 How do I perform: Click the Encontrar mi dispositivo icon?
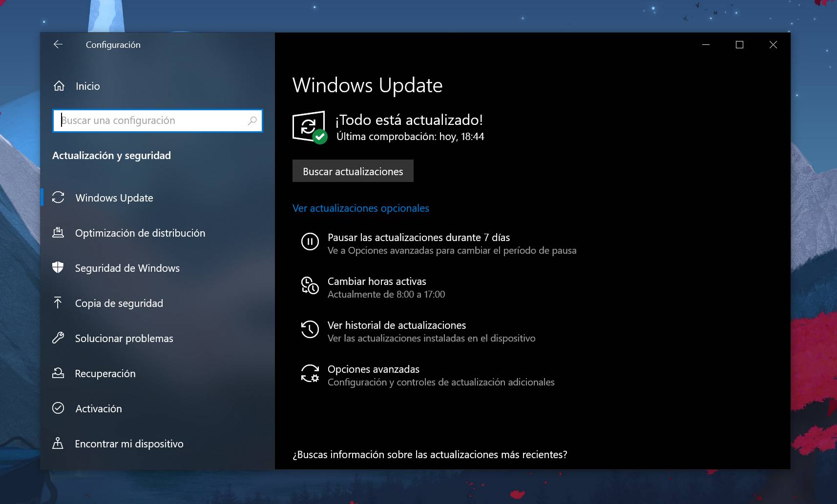coord(58,443)
